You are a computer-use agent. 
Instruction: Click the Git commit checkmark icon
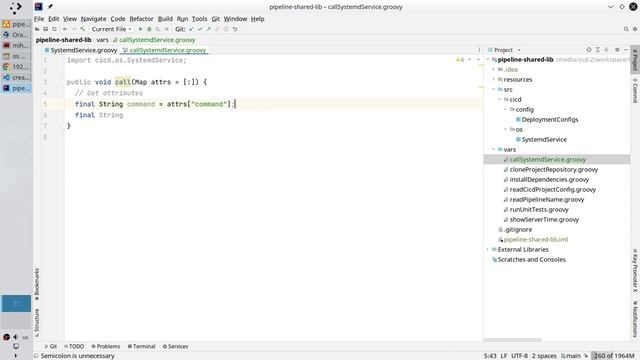[200, 29]
